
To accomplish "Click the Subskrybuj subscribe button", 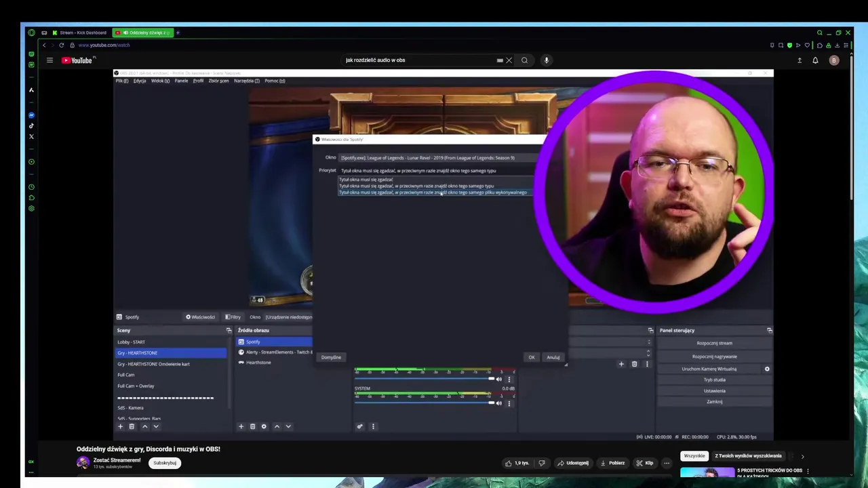I will pyautogui.click(x=165, y=463).
